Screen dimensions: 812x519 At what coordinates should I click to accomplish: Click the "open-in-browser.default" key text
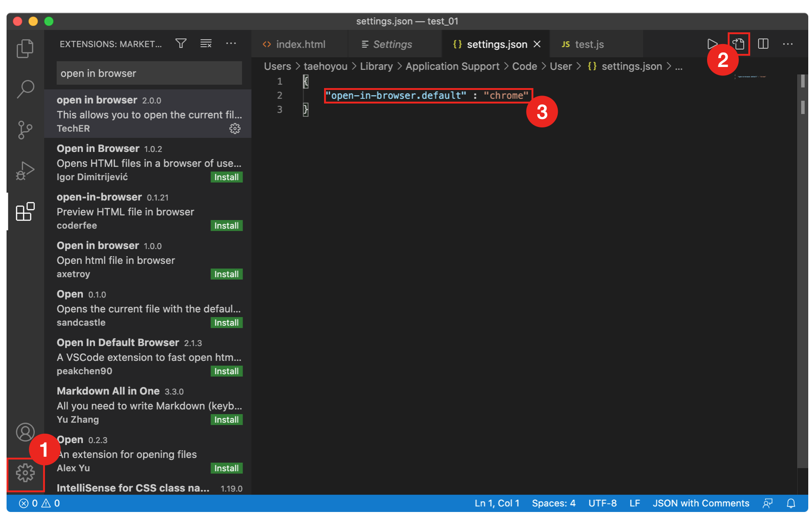[396, 96]
